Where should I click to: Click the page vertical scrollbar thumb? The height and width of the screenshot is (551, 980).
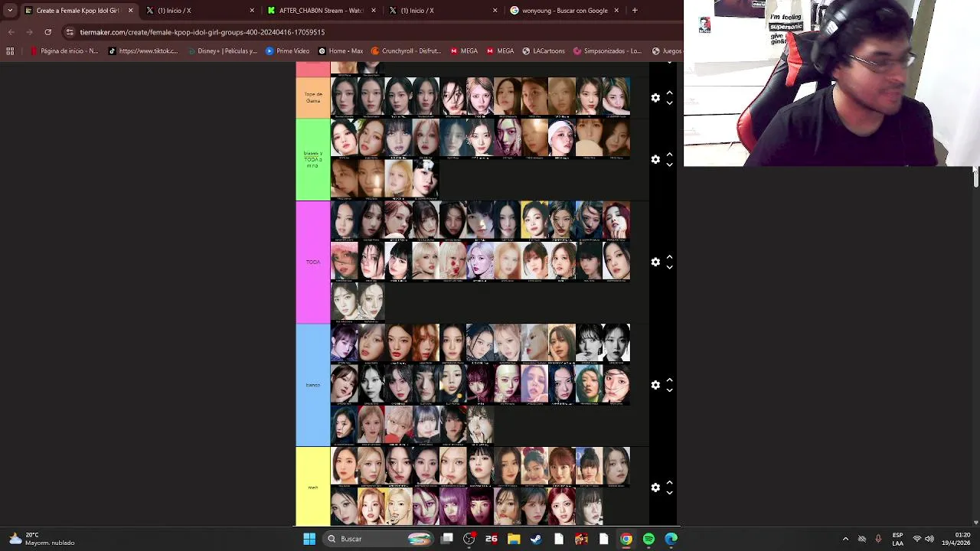point(975,176)
